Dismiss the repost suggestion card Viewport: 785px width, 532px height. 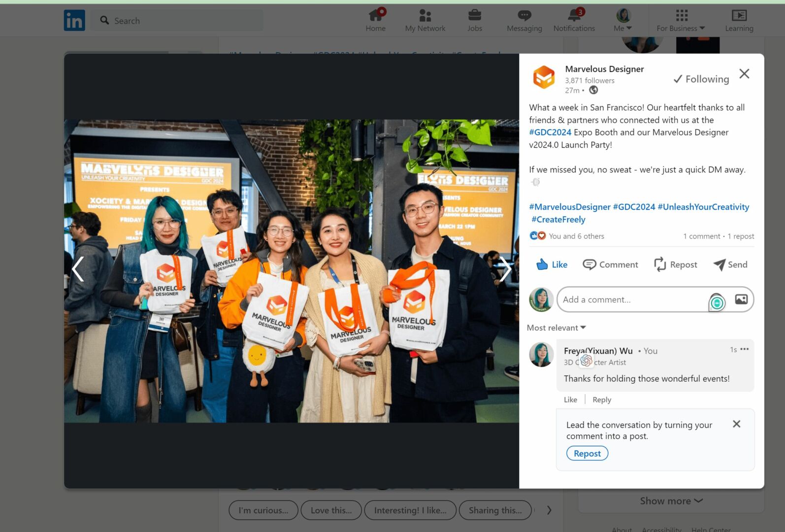pyautogui.click(x=736, y=424)
